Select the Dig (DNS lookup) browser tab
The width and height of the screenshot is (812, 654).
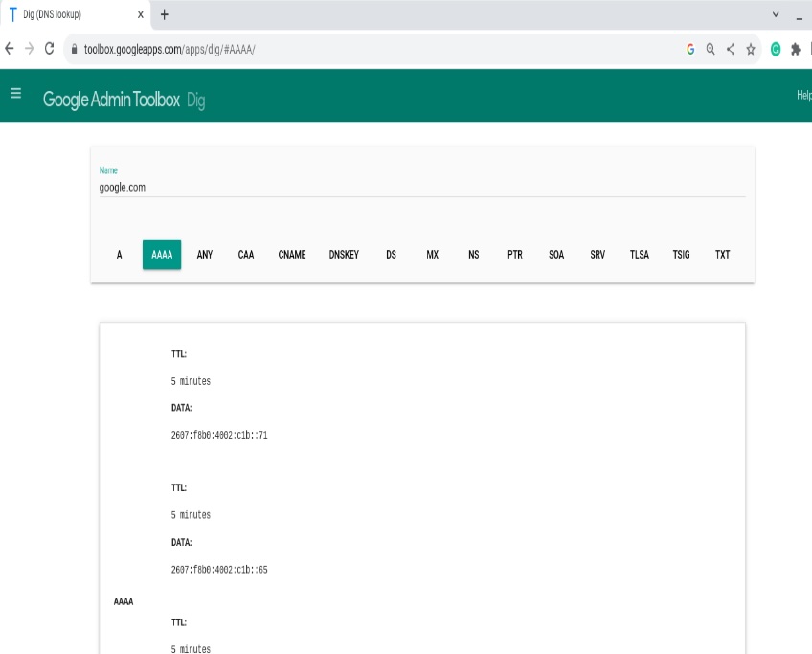click(76, 14)
